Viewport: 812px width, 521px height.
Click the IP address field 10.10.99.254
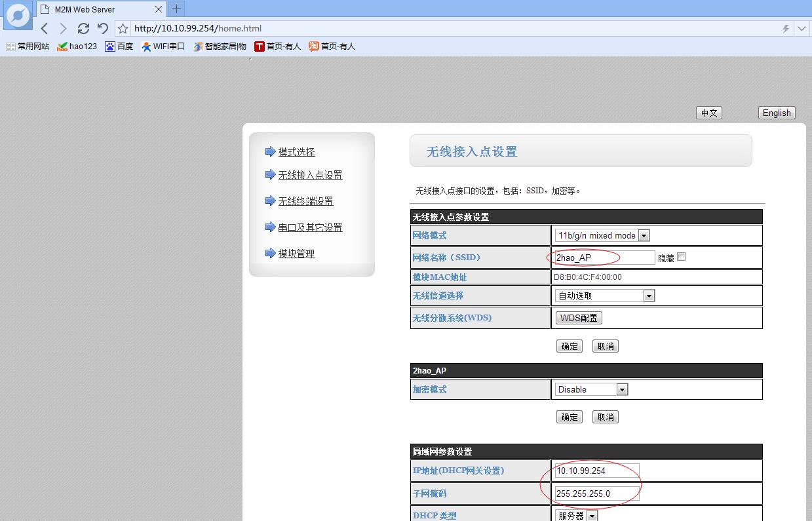(596, 471)
